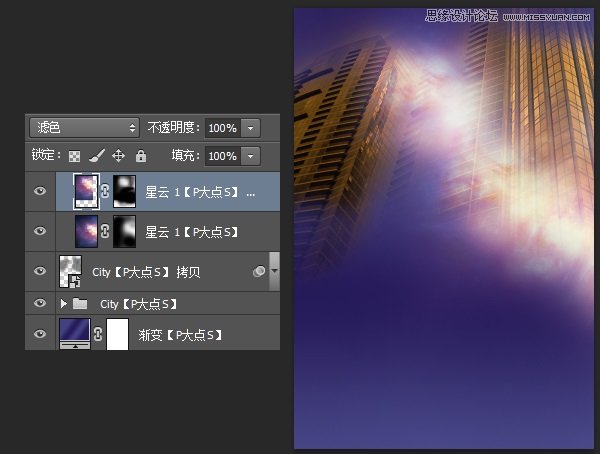Viewport: 600px width, 454px height.
Task: Hide the selected 星云 1 top layer
Action: (40, 191)
